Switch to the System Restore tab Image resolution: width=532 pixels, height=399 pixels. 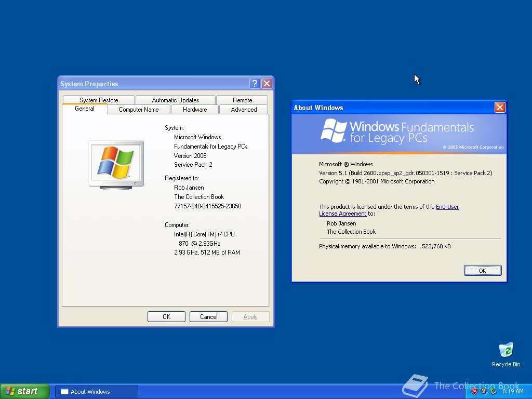point(99,100)
